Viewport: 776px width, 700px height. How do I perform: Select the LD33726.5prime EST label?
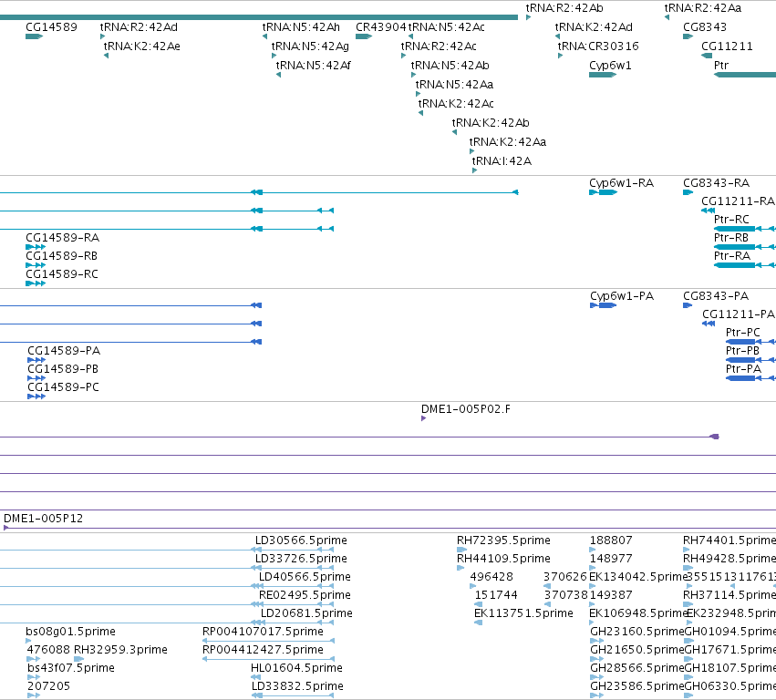(302, 560)
